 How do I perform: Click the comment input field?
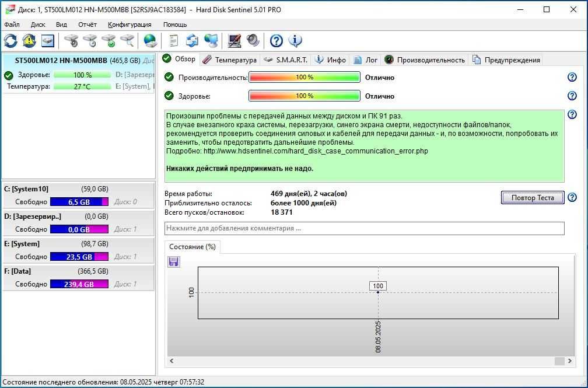pos(365,228)
